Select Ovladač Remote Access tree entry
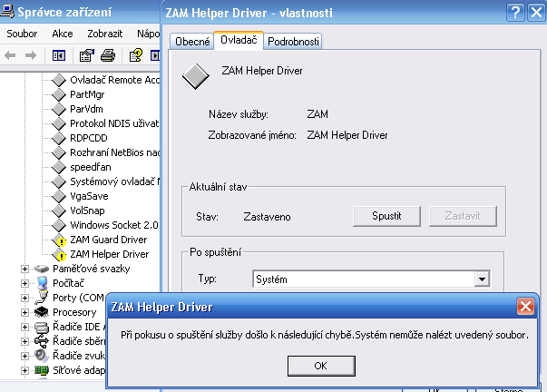Viewport: 547px width, 392px height. point(114,80)
